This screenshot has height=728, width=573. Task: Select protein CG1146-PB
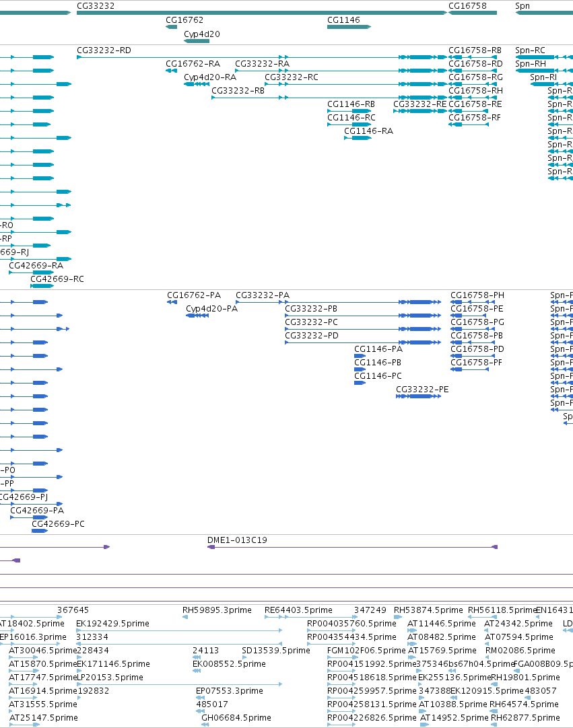360,369
